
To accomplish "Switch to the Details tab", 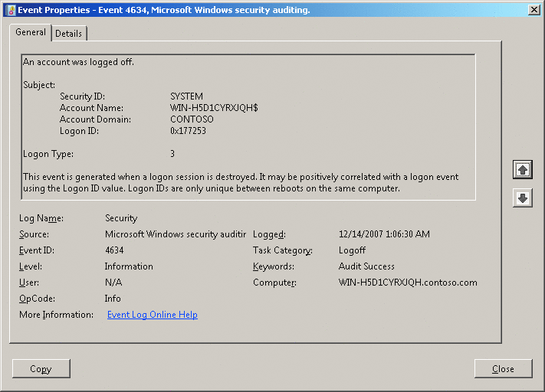I will (69, 34).
